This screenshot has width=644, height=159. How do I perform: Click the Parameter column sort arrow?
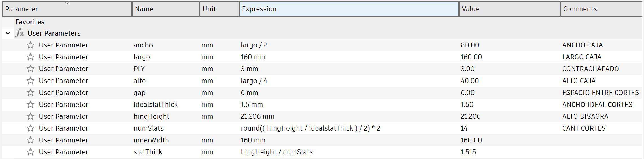point(67,3)
